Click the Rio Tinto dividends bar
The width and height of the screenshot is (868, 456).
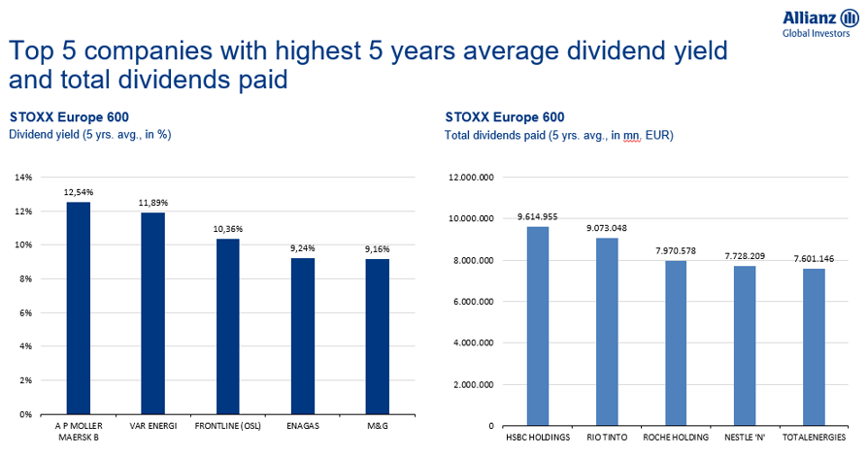(x=607, y=332)
